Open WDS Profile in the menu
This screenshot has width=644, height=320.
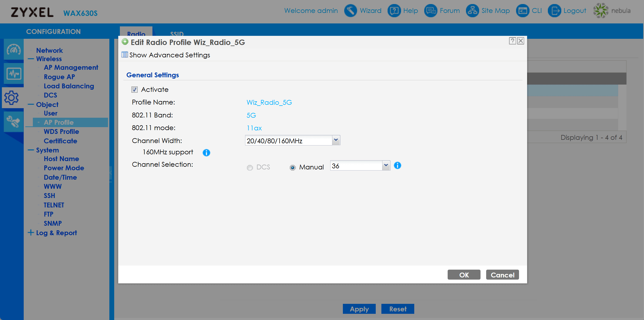point(61,131)
